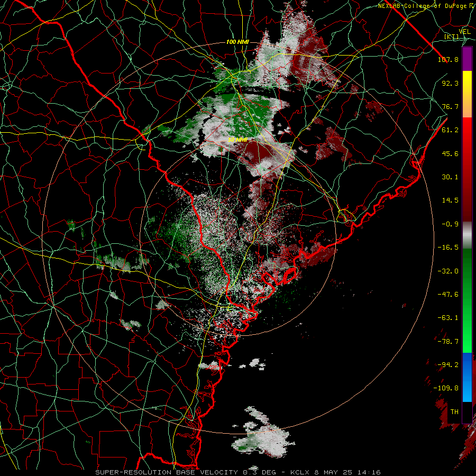Image resolution: width=476 pixels, height=476 pixels.
Task: Click the -32.0 velocity scale value
Action: click(448, 271)
